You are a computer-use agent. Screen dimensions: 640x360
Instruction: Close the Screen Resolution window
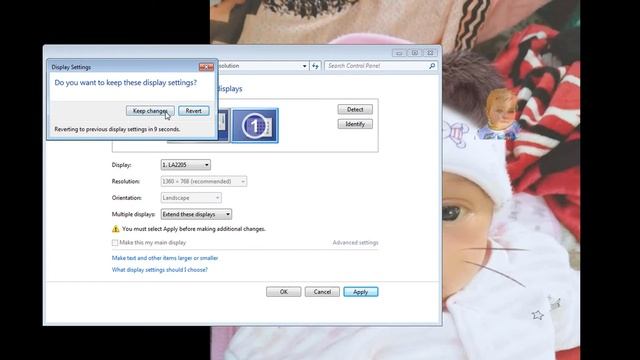430,53
